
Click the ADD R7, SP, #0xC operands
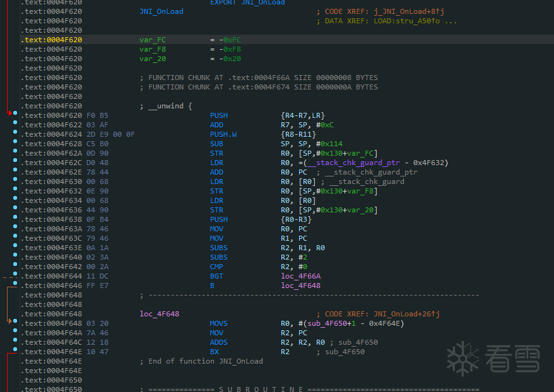(307, 125)
